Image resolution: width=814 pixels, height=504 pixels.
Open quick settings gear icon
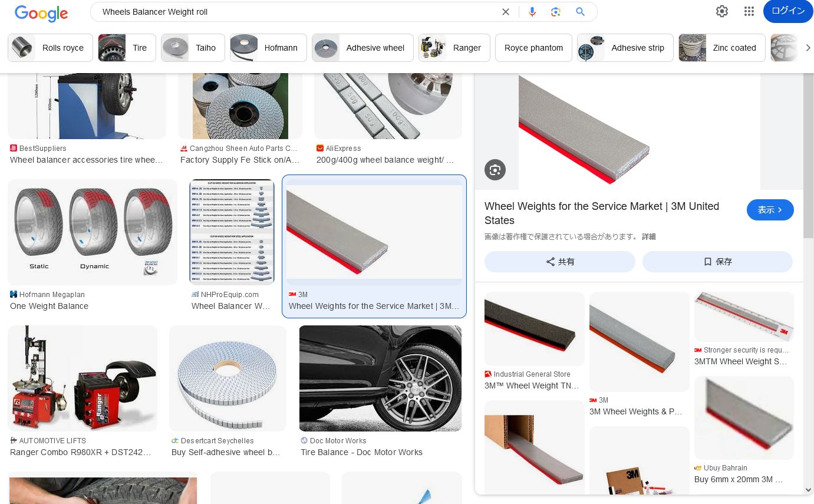(722, 11)
